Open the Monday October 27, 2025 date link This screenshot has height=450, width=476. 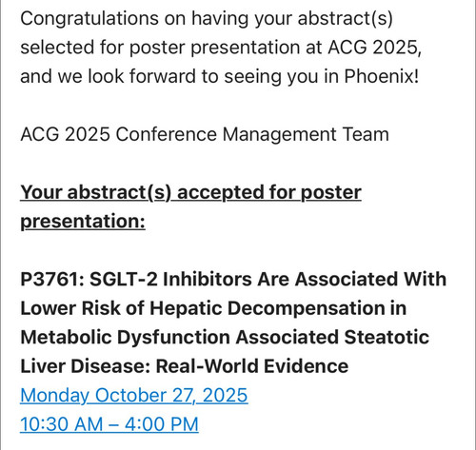(x=134, y=396)
